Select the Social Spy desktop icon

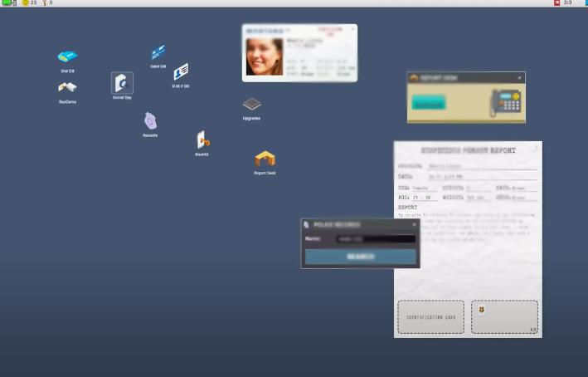tap(122, 86)
